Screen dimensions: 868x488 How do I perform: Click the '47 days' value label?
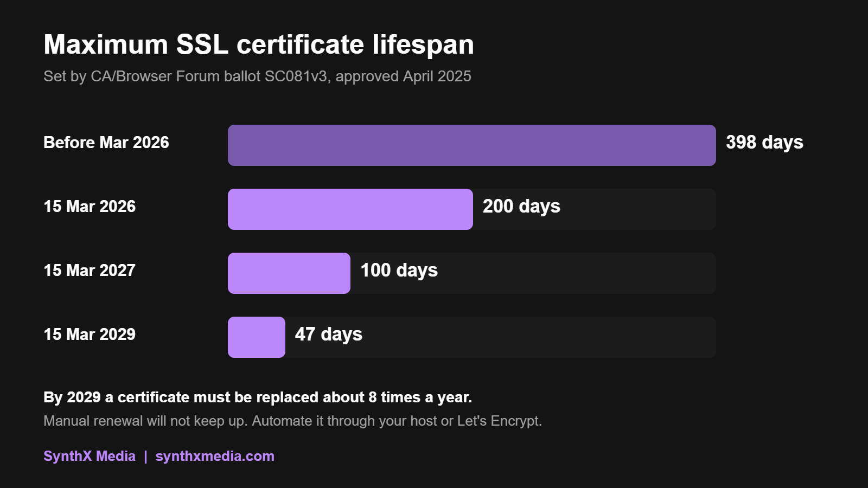[328, 335]
